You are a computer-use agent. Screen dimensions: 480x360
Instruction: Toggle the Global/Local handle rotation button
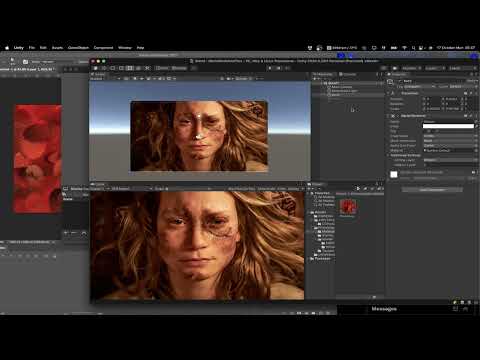click(179, 68)
